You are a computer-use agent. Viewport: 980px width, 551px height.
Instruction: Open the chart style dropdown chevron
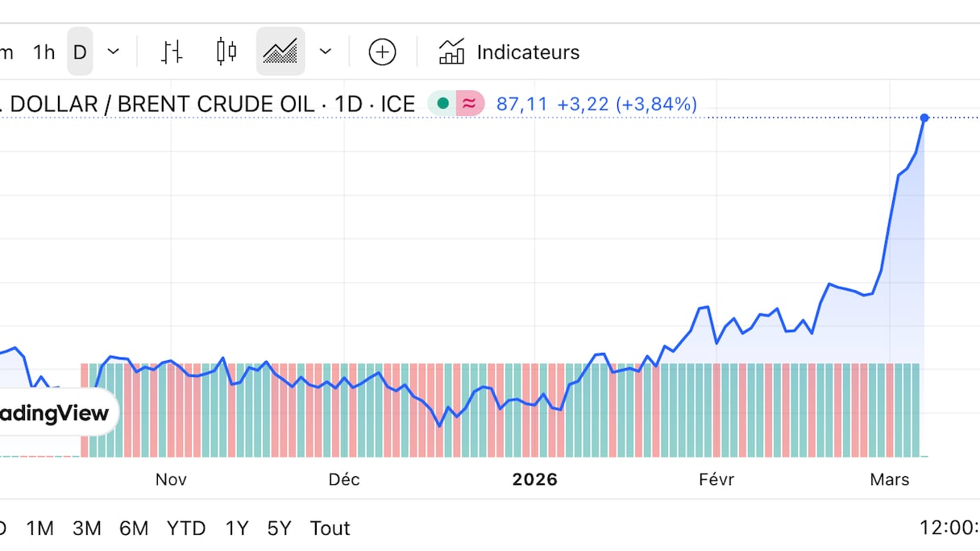pos(325,52)
